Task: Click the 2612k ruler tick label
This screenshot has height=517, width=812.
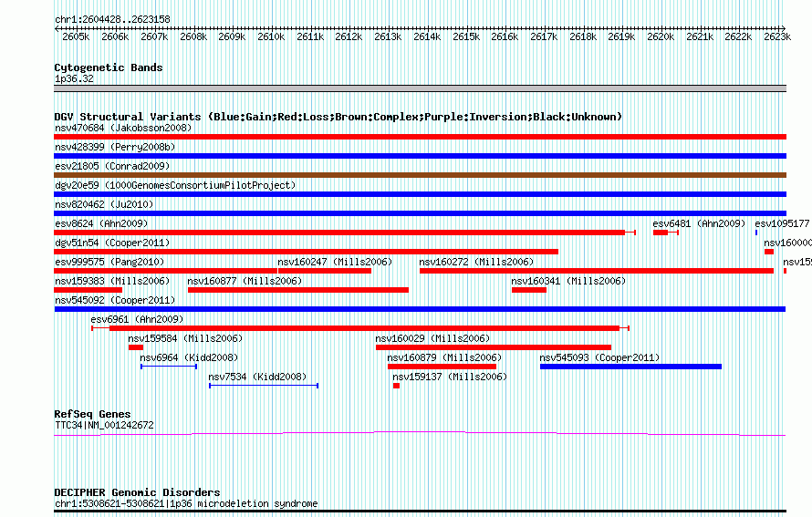Action: click(x=349, y=36)
